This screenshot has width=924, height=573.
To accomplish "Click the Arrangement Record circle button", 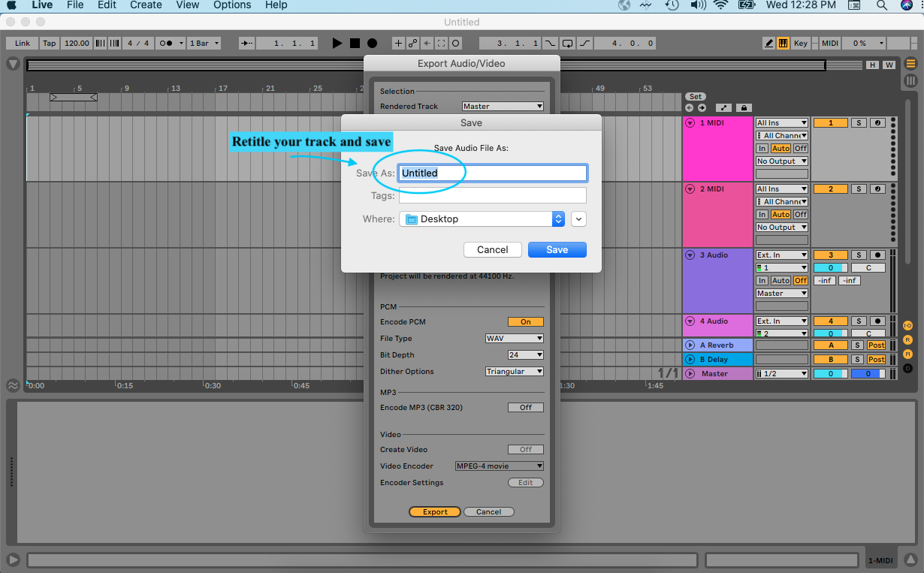I will click(x=372, y=44).
